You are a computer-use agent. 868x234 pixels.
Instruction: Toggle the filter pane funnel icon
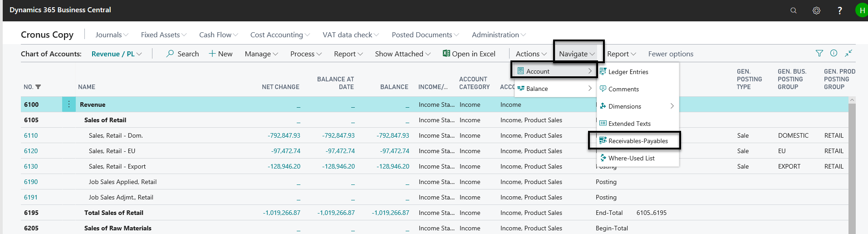click(x=819, y=53)
